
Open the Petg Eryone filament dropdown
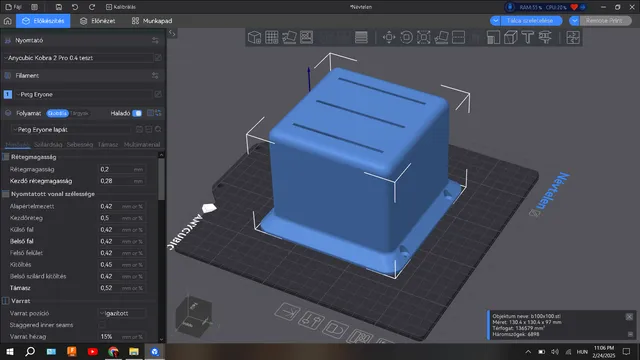(x=84, y=94)
